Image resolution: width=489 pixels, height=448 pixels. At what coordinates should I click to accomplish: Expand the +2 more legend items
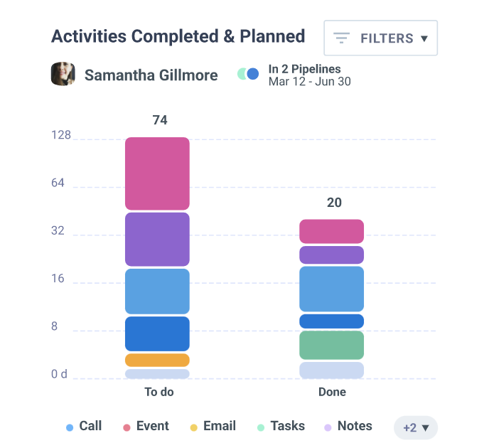point(416,427)
